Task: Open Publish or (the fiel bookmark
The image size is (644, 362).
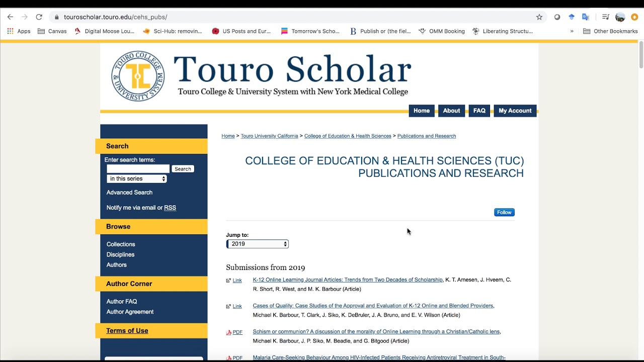Action: (380, 31)
